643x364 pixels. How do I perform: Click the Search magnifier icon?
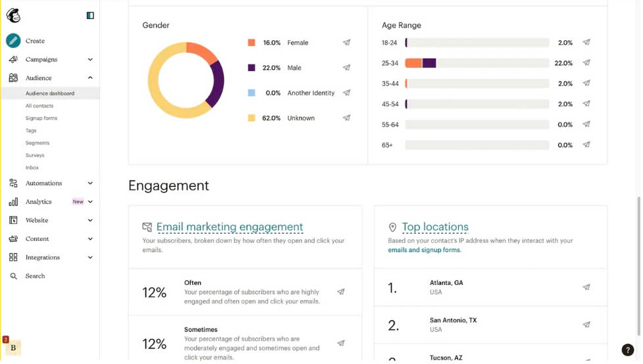tap(13, 276)
